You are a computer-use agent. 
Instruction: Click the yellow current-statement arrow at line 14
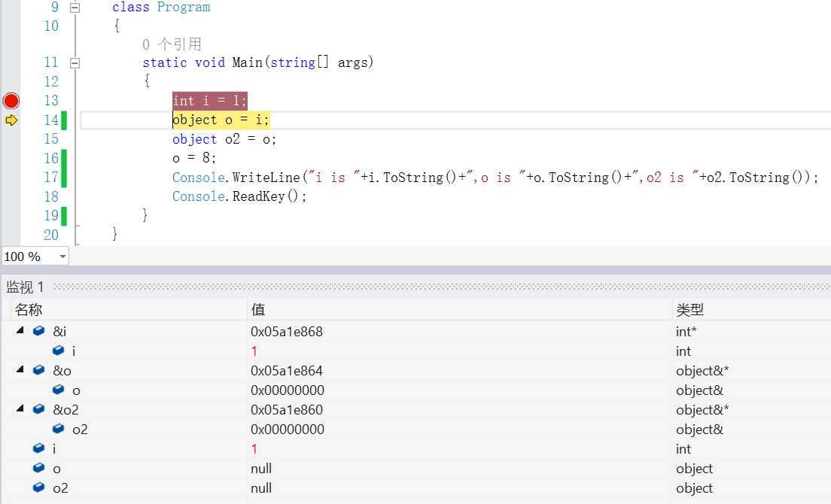[11, 120]
